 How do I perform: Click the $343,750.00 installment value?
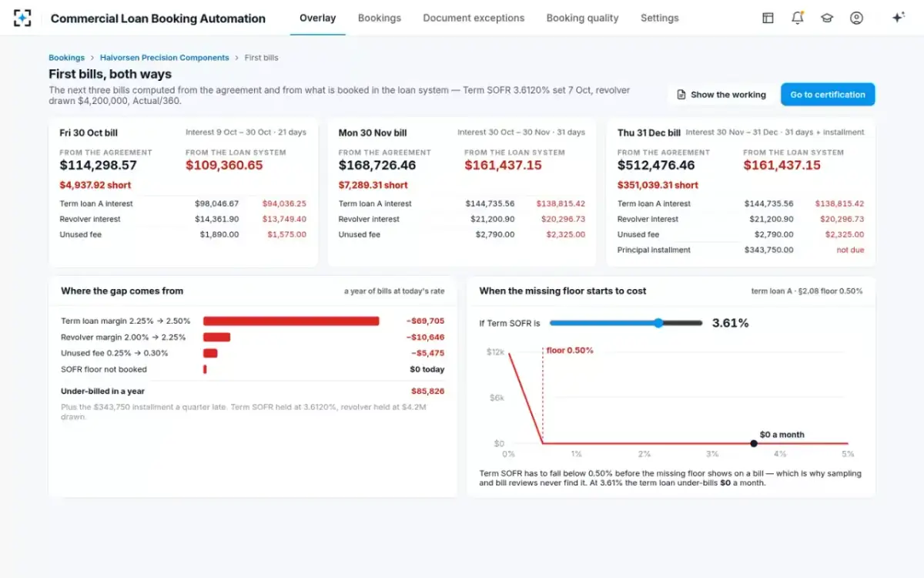pos(768,250)
